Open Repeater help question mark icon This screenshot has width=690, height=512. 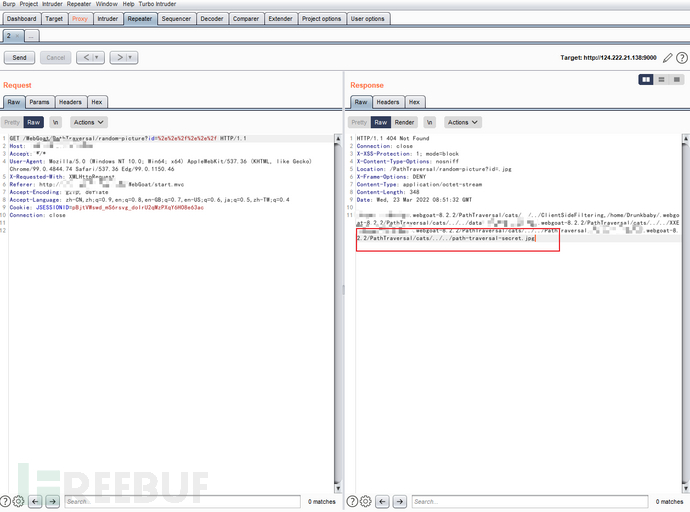coord(682,58)
